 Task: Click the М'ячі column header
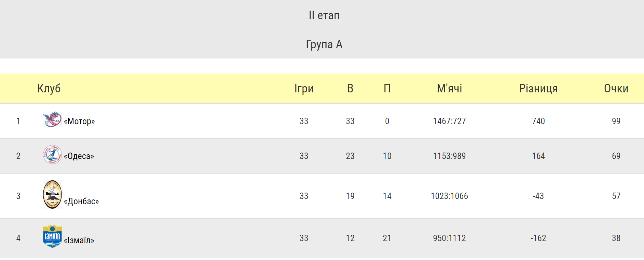[450, 88]
